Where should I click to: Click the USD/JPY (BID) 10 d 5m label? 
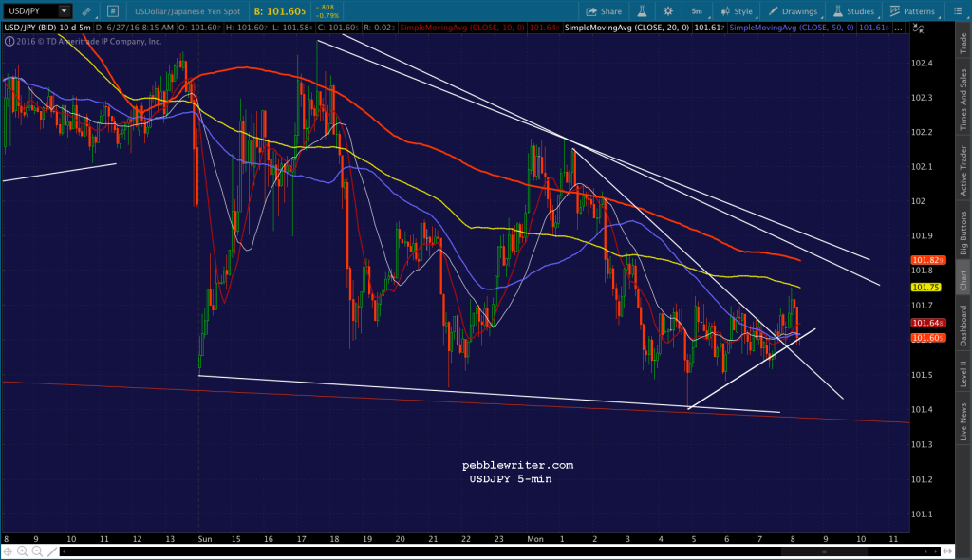click(47, 28)
